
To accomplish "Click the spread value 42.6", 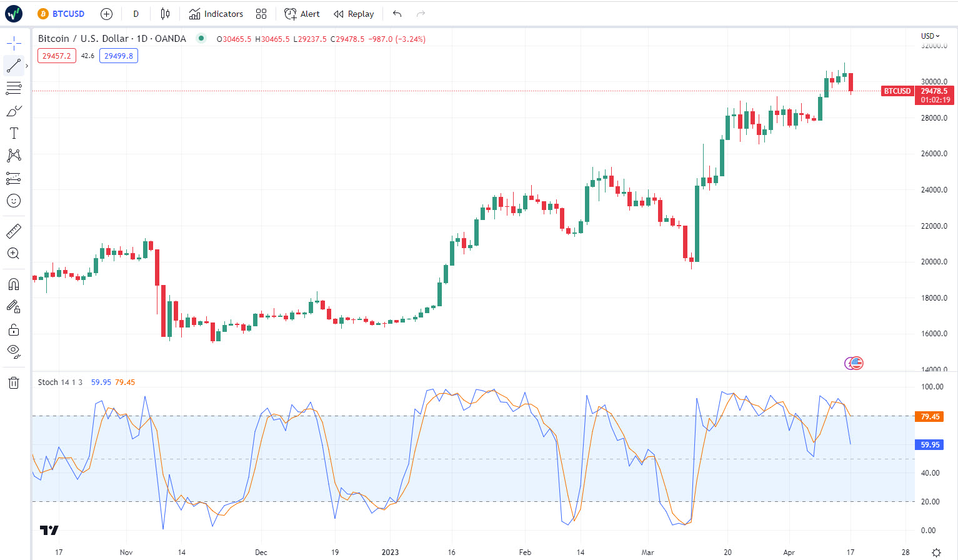I will coord(87,56).
